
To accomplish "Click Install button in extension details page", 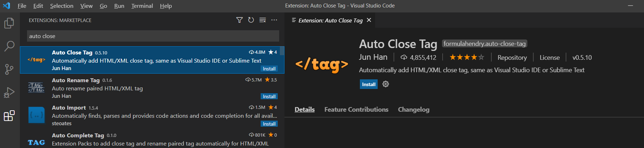I will (369, 84).
